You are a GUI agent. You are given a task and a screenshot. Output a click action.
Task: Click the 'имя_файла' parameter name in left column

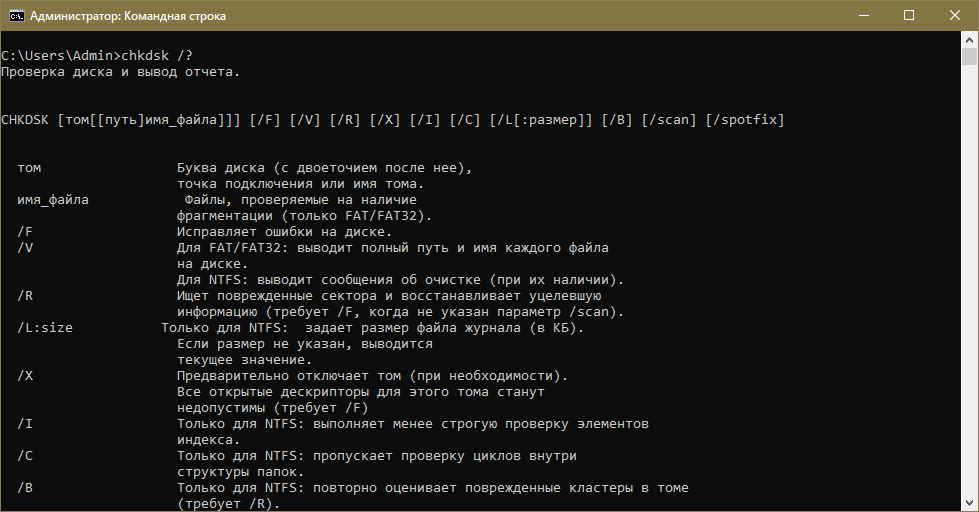tap(53, 200)
